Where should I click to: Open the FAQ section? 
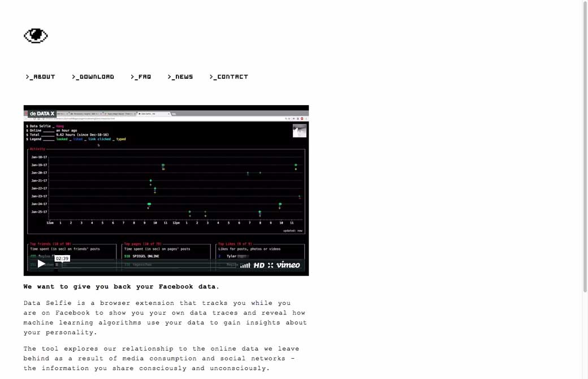141,77
